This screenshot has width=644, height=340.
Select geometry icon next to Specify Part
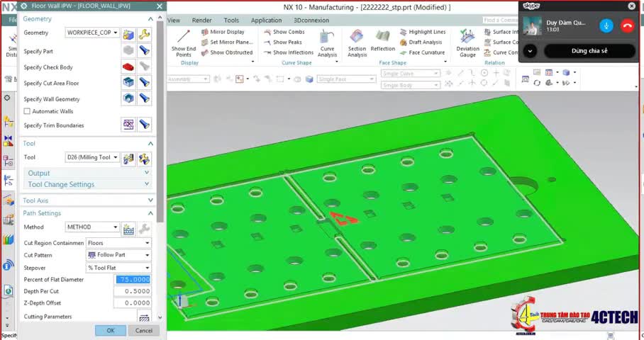pos(128,51)
